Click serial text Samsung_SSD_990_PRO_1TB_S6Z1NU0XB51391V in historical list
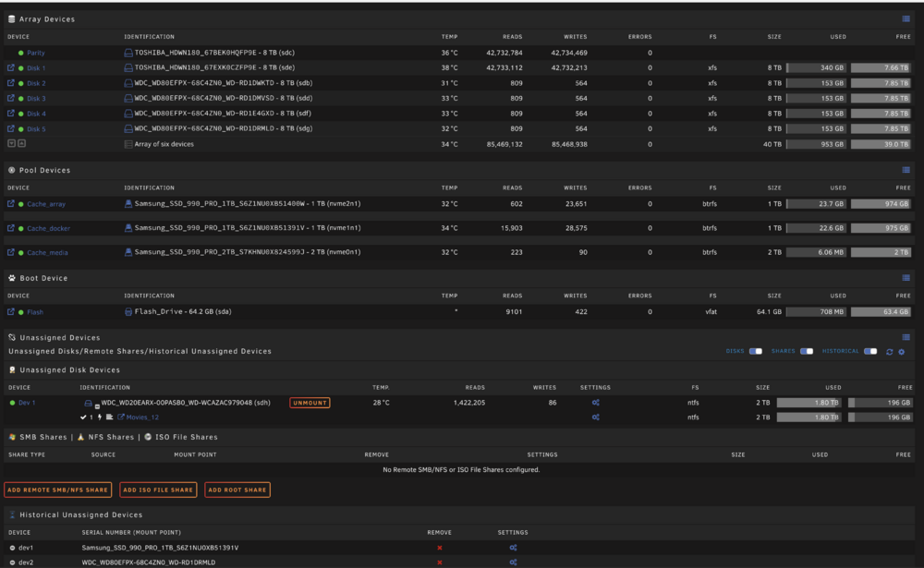Viewport: 924px width, 568px height. tap(160, 548)
